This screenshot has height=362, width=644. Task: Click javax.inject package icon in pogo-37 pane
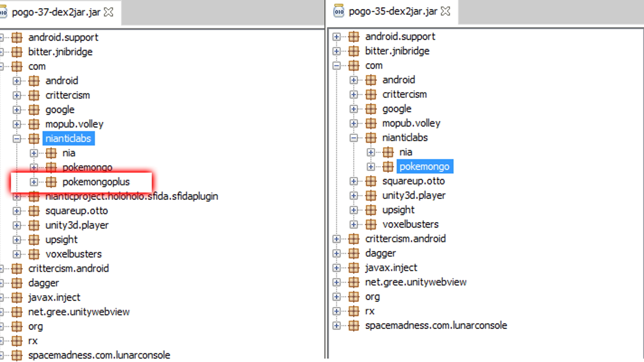tap(17, 298)
